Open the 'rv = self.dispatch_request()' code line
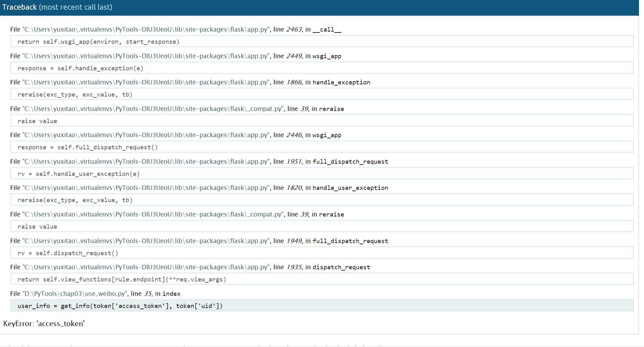 point(322,253)
